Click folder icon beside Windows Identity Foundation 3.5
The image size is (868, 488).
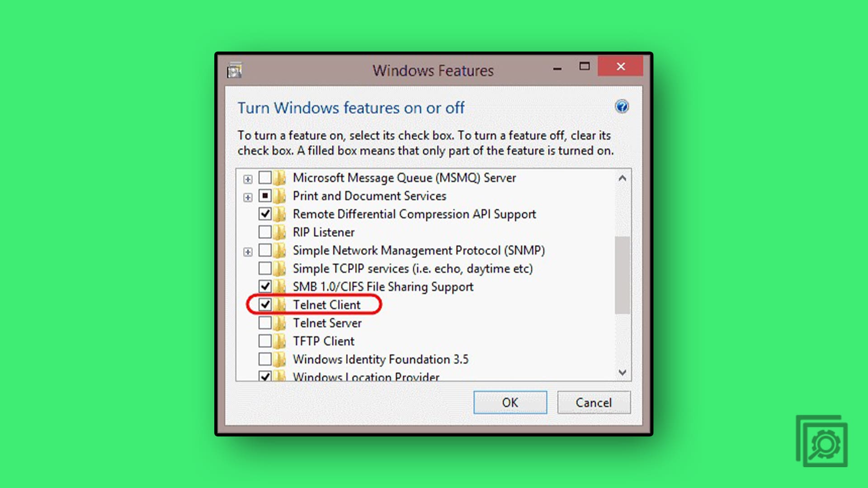pyautogui.click(x=280, y=359)
